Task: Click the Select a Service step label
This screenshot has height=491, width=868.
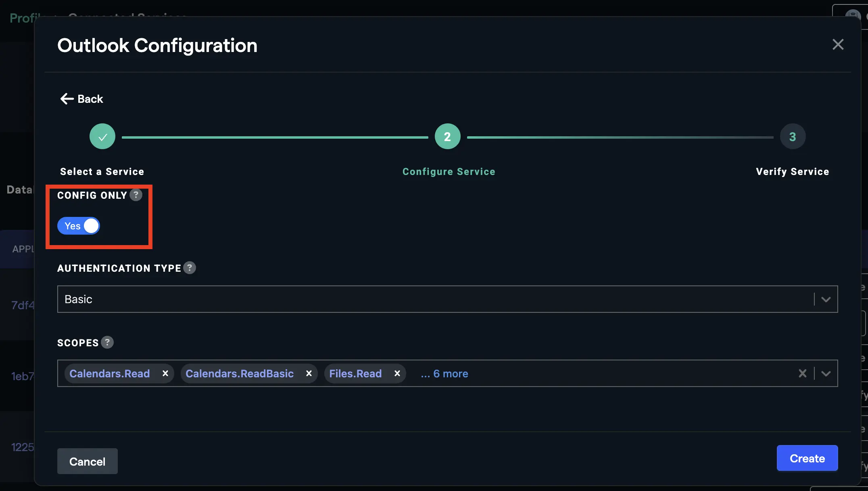Action: [x=102, y=172]
